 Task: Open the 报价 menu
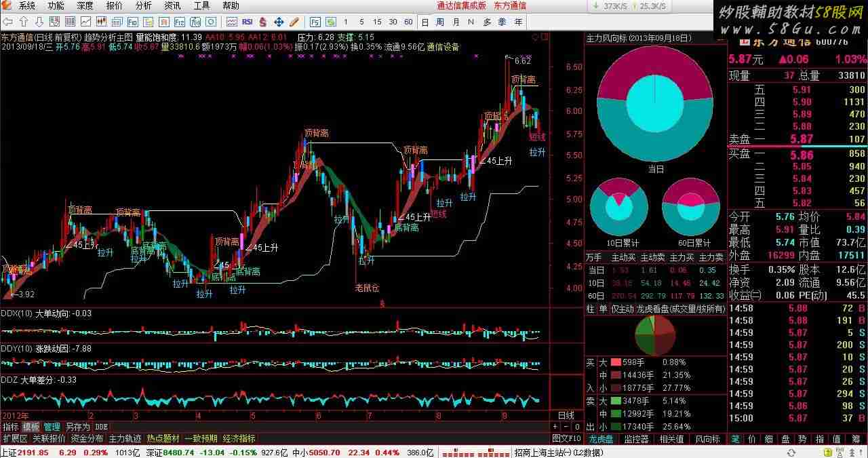pyautogui.click(x=115, y=5)
